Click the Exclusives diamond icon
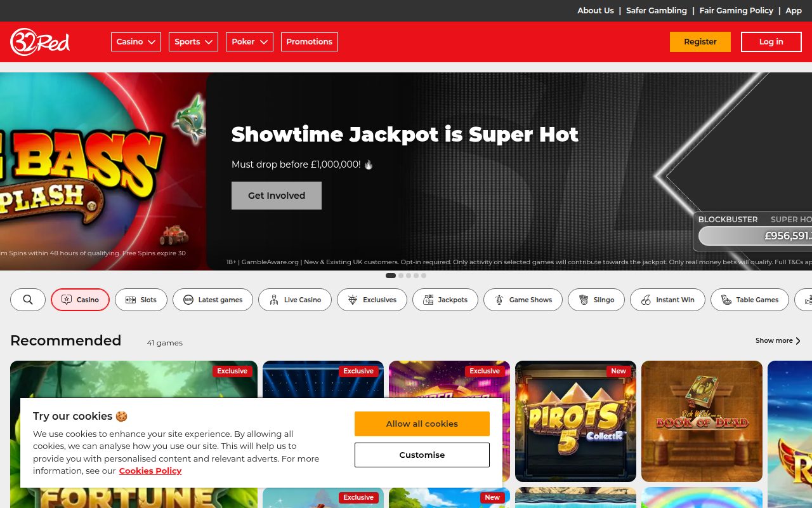Viewport: 812px width, 508px height. point(353,300)
